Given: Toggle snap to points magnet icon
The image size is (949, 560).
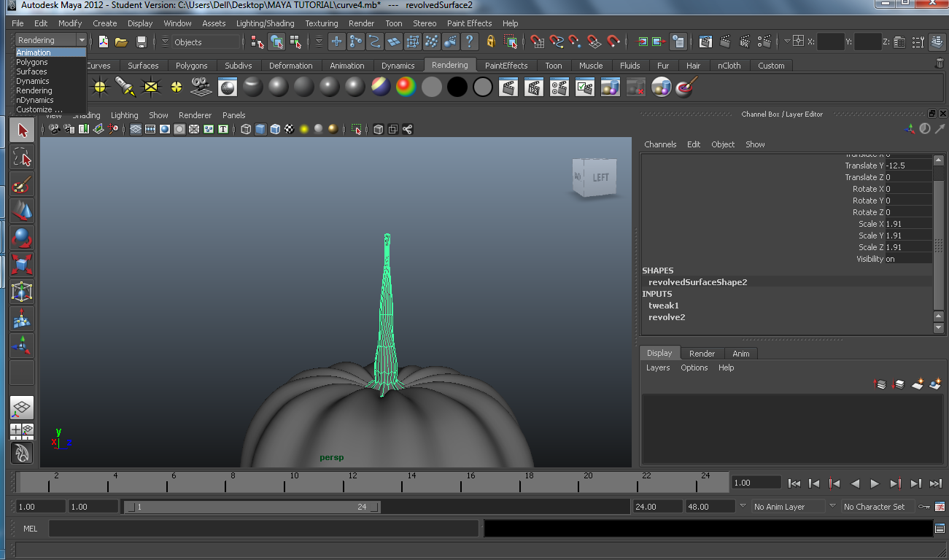Looking at the screenshot, I should [x=576, y=42].
